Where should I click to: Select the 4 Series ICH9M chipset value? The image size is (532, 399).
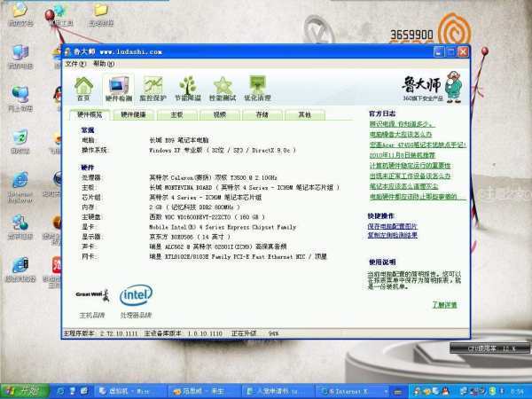click(206, 197)
